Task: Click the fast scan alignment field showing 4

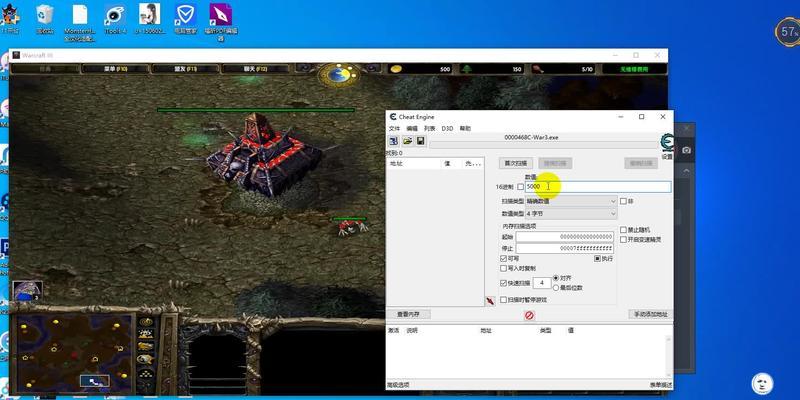Action: pos(542,283)
